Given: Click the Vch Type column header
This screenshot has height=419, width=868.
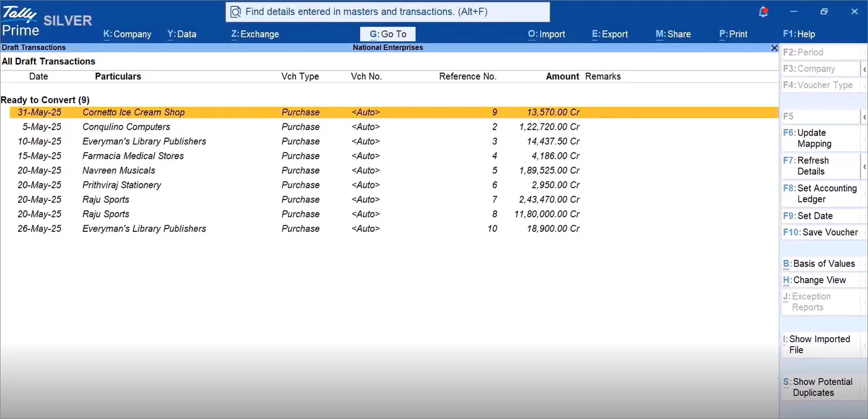Looking at the screenshot, I should [x=300, y=76].
